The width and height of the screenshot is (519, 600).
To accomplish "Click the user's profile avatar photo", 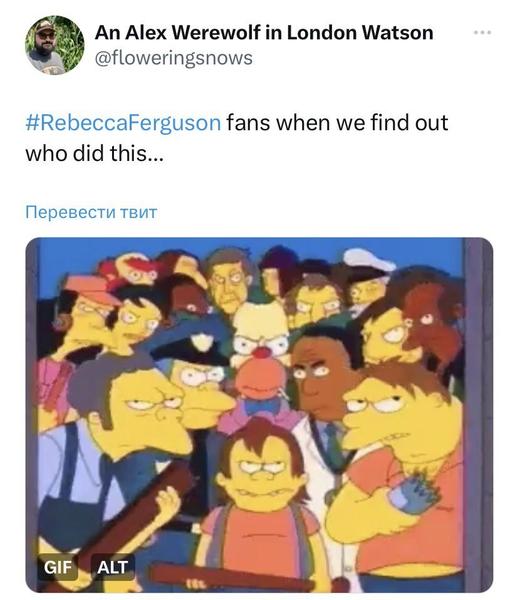I will click(55, 45).
